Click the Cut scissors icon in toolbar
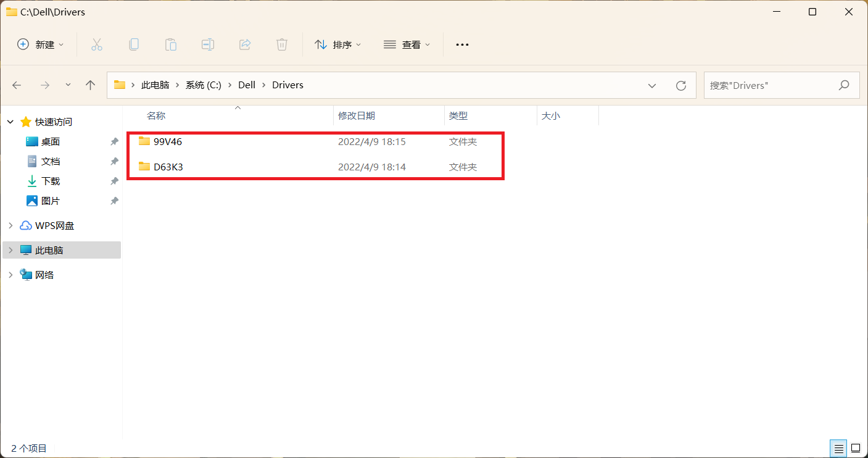The width and height of the screenshot is (868, 458). click(97, 44)
